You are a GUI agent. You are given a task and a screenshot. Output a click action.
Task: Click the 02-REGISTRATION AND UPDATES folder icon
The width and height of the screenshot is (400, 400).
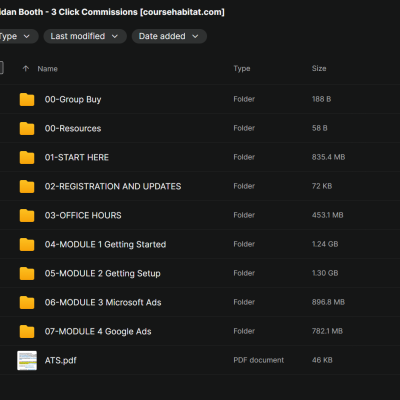click(27, 186)
